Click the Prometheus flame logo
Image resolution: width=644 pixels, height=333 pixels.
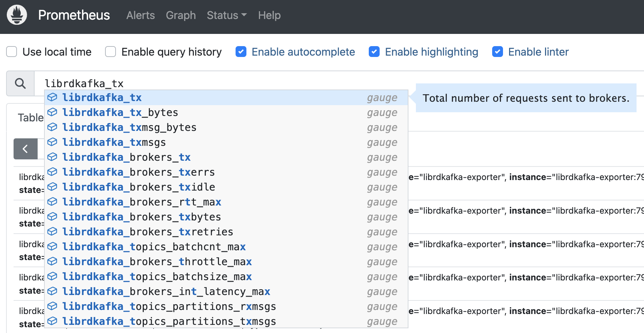17,15
